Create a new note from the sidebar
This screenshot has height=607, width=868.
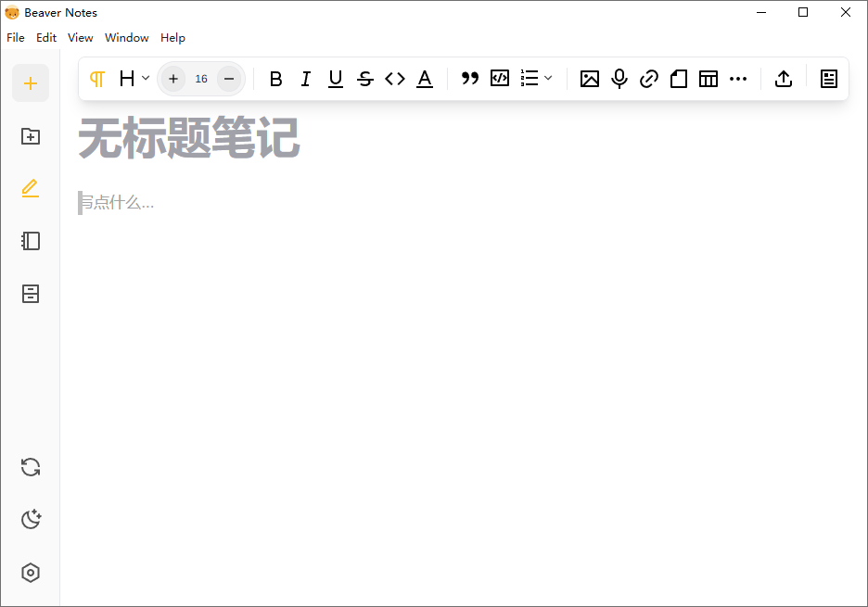(31, 82)
